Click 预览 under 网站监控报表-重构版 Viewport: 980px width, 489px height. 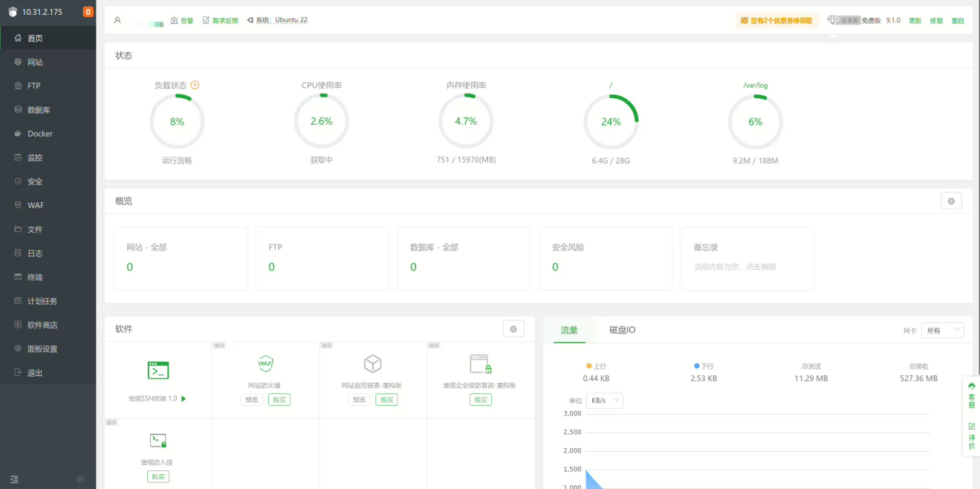tap(359, 400)
